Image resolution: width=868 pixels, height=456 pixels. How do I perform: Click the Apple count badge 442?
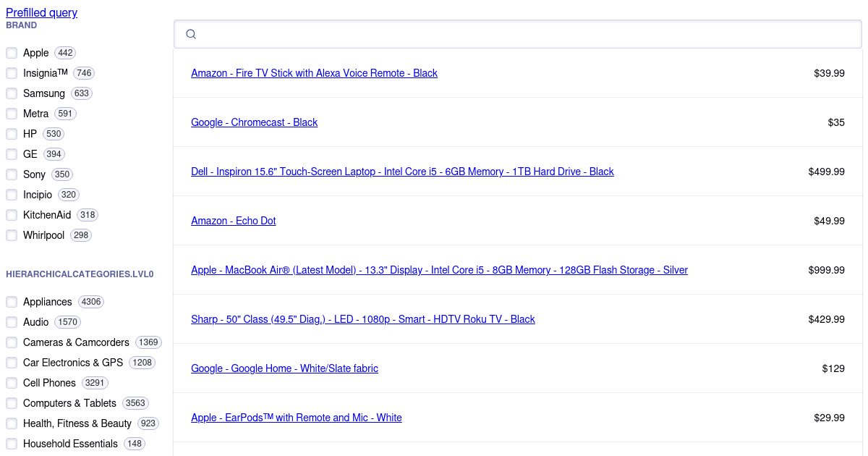tap(65, 53)
